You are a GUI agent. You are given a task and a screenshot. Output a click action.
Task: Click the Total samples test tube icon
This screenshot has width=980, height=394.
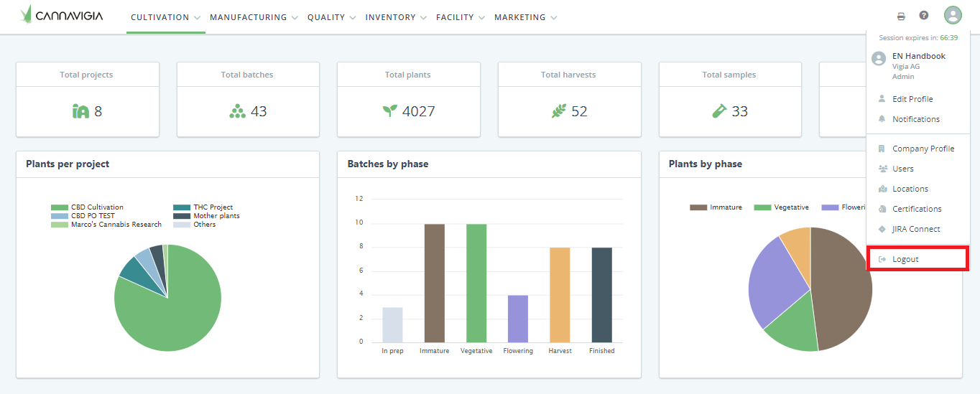point(719,111)
